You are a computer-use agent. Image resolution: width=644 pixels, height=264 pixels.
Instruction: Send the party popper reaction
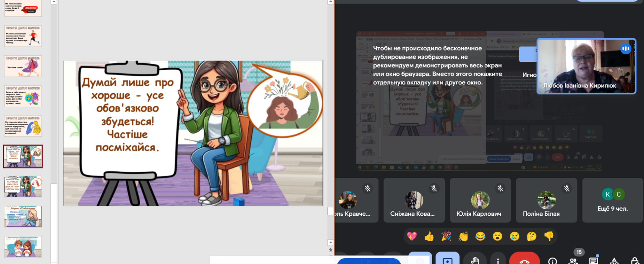click(x=446, y=236)
